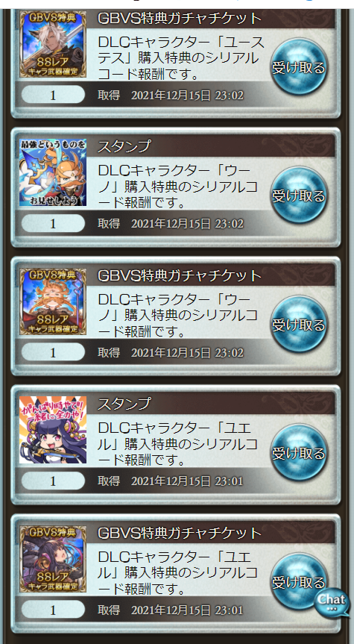Tap the ユーステス SS rare ticket icon
The width and height of the screenshot is (354, 644).
click(x=53, y=44)
